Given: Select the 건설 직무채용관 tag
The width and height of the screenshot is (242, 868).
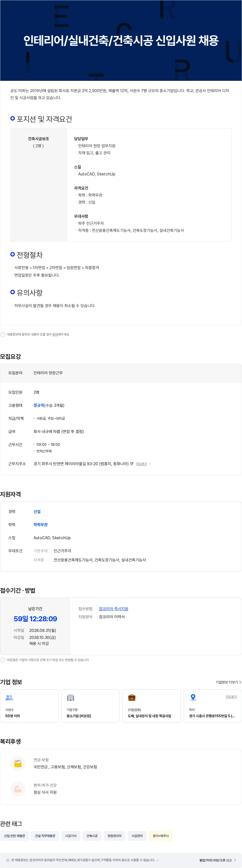Looking at the screenshot, I should pos(45,836).
